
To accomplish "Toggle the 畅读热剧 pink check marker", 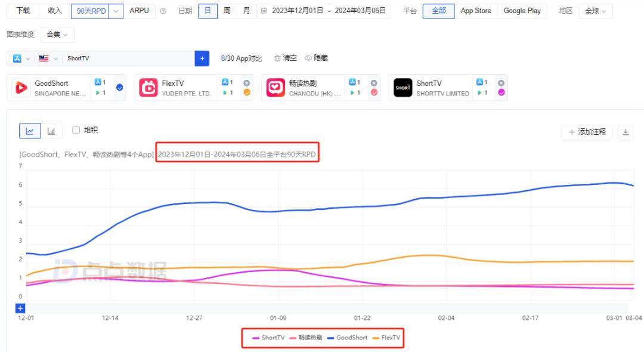I will 374,92.
